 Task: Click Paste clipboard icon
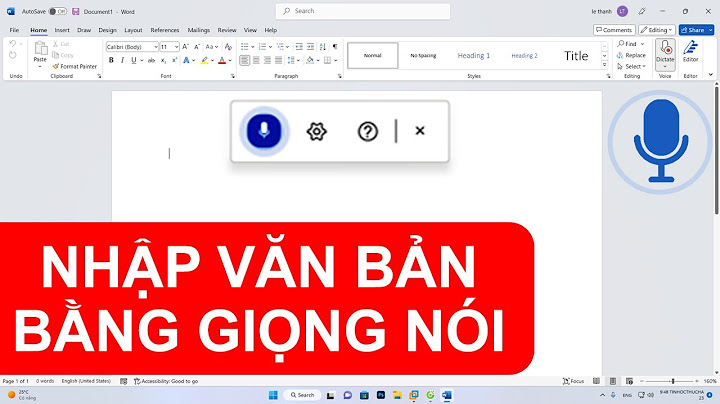(40, 48)
